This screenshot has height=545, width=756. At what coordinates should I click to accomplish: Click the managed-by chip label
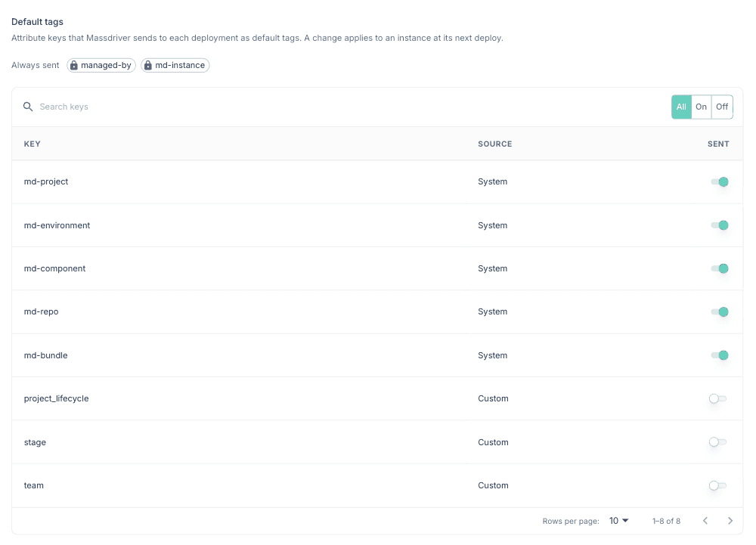[x=106, y=65]
